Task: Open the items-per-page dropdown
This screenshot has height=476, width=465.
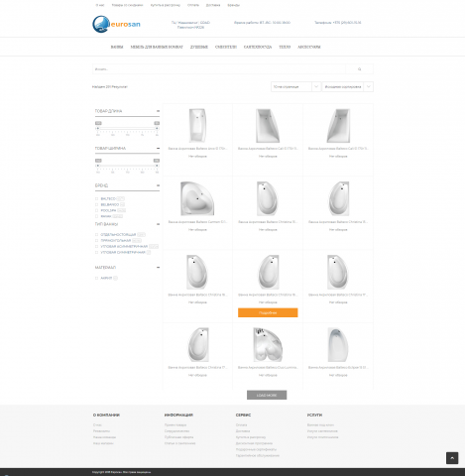Action: [295, 86]
